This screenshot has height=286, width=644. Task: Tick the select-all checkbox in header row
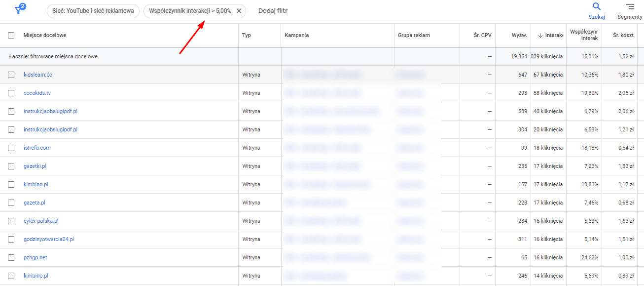[x=11, y=36]
